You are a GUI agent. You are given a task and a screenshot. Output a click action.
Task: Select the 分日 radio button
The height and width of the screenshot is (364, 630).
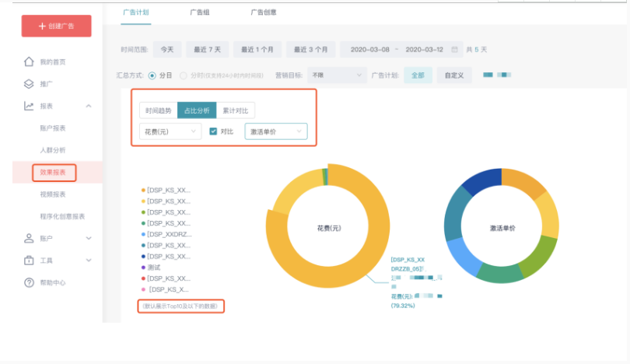pyautogui.click(x=152, y=75)
